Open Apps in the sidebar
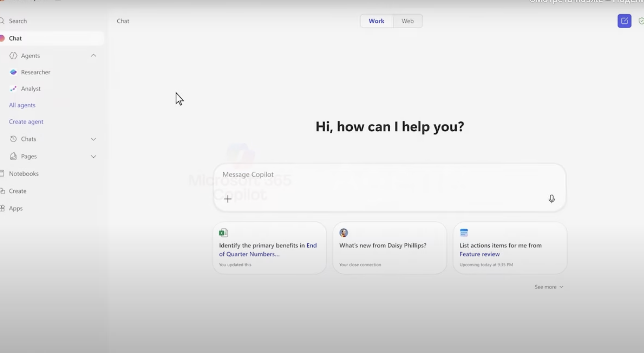This screenshot has width=644, height=353. pyautogui.click(x=16, y=208)
